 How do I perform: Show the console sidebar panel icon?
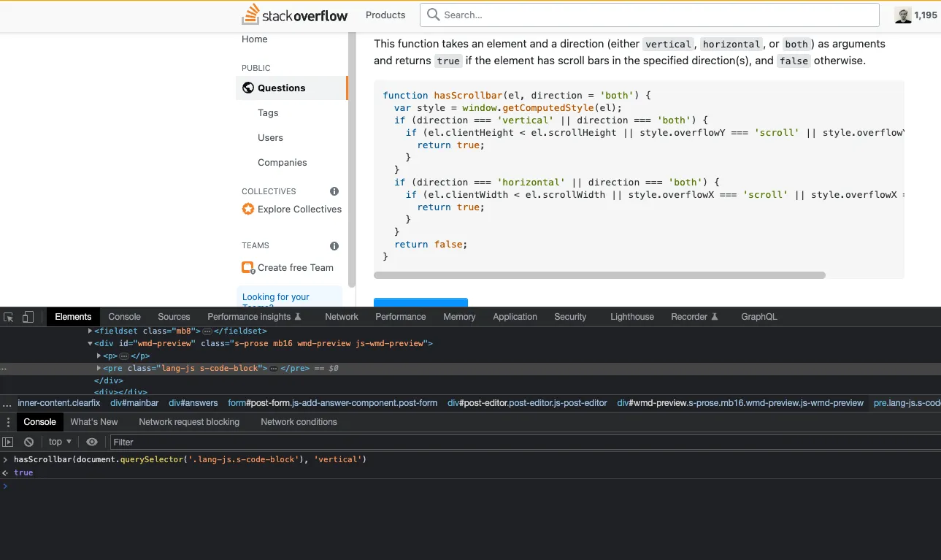(x=8, y=442)
